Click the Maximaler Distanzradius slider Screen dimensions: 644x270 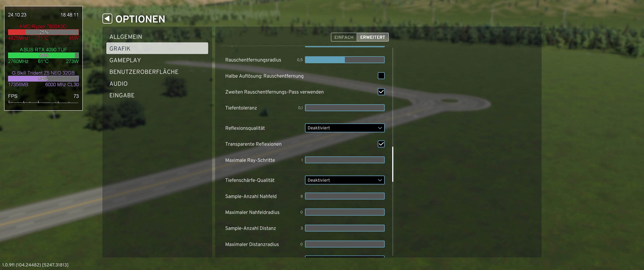pyautogui.click(x=345, y=244)
